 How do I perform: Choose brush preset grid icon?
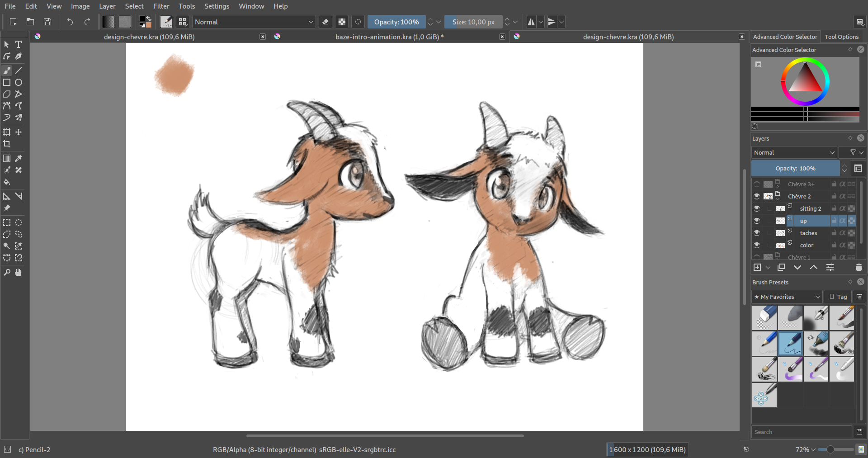[183, 22]
